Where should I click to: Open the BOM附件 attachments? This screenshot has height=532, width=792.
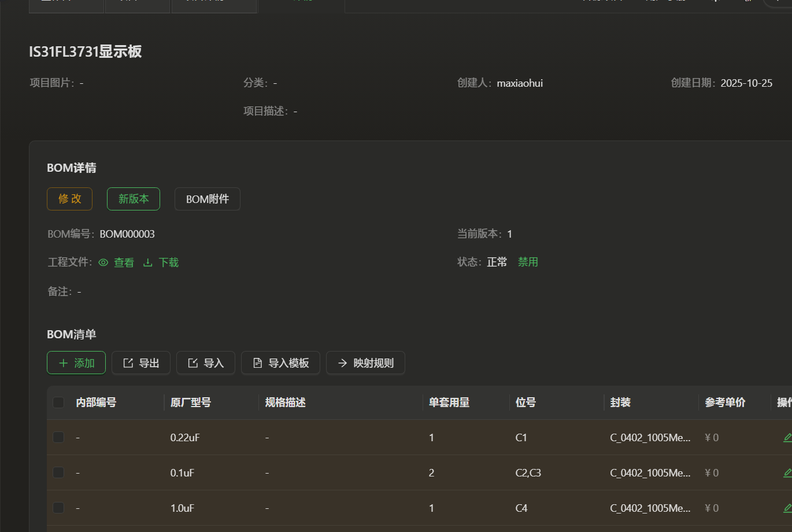(208, 199)
